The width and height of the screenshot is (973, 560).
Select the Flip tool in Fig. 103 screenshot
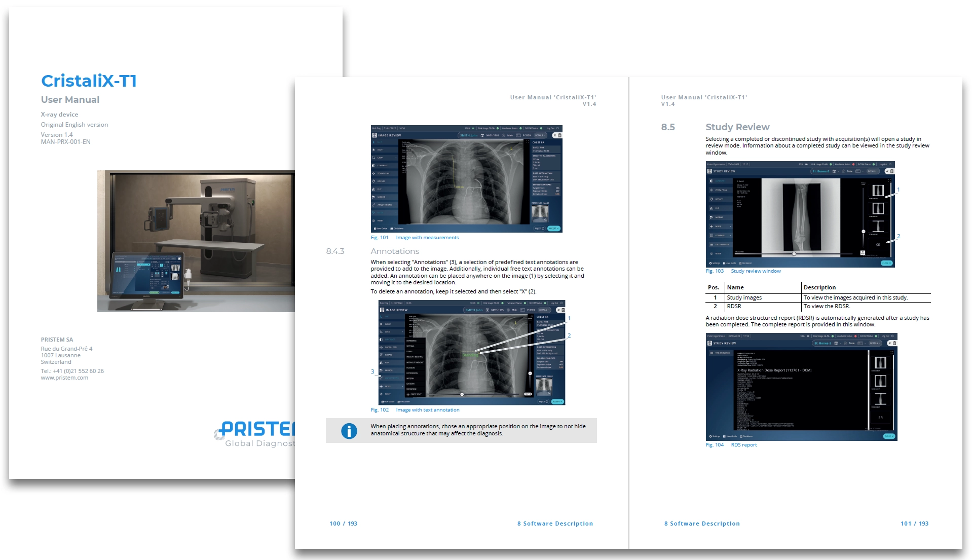point(720,208)
